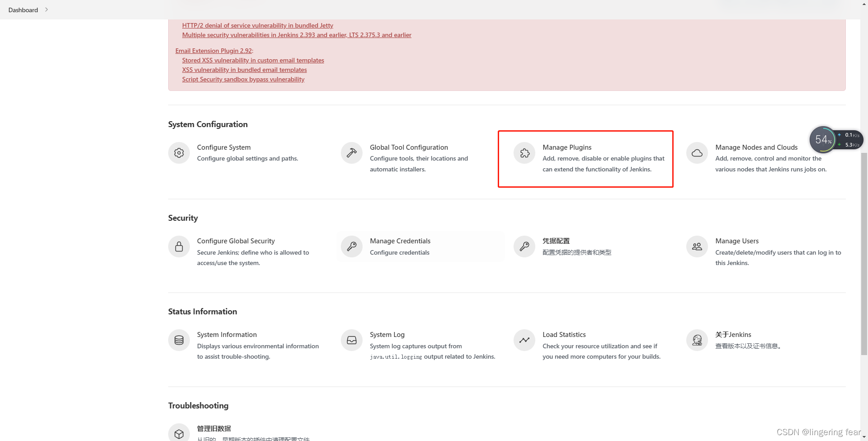Click '查看版本以及证书信息。' description text
868x441 pixels.
(750, 346)
